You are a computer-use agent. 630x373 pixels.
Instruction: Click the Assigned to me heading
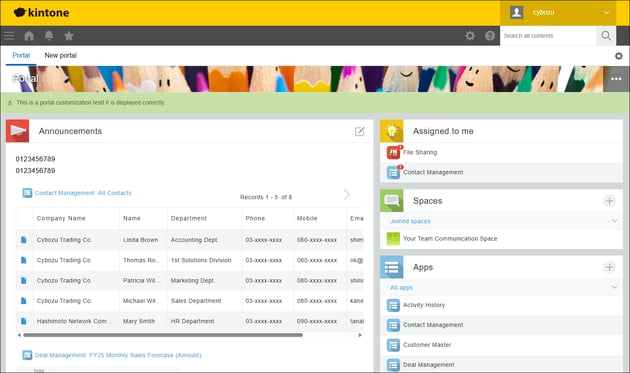point(443,131)
